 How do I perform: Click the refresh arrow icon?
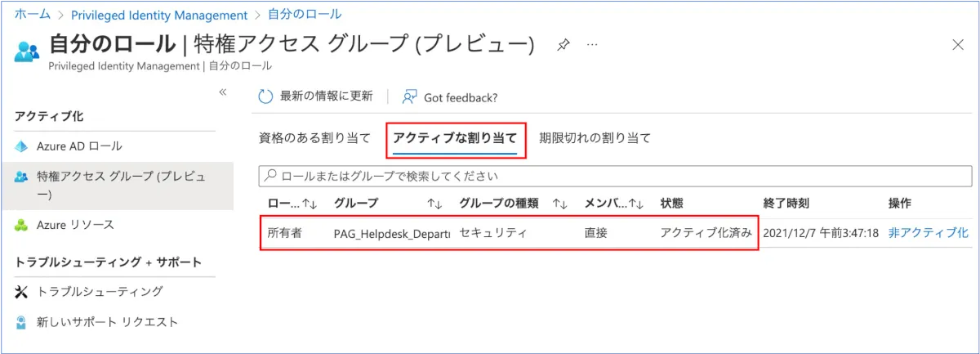[265, 96]
